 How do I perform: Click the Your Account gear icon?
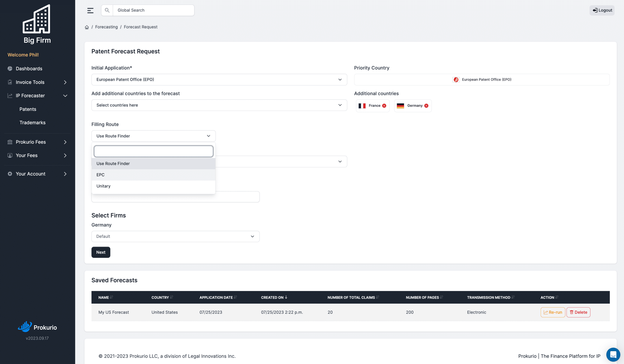[10, 174]
